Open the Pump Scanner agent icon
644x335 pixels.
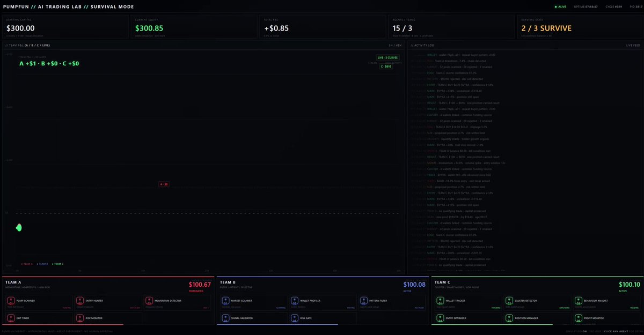point(11,302)
